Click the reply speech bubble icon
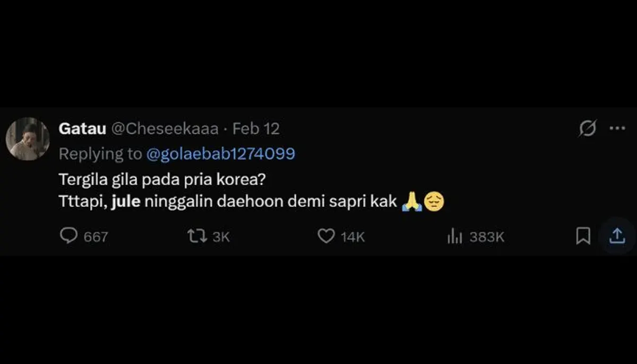637x364 pixels. tap(68, 236)
